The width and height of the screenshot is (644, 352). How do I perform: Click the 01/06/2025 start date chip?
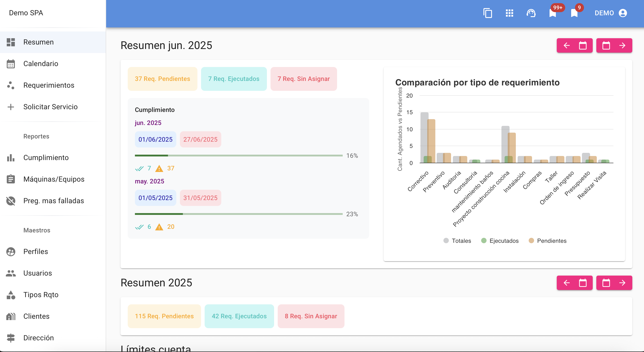point(155,139)
